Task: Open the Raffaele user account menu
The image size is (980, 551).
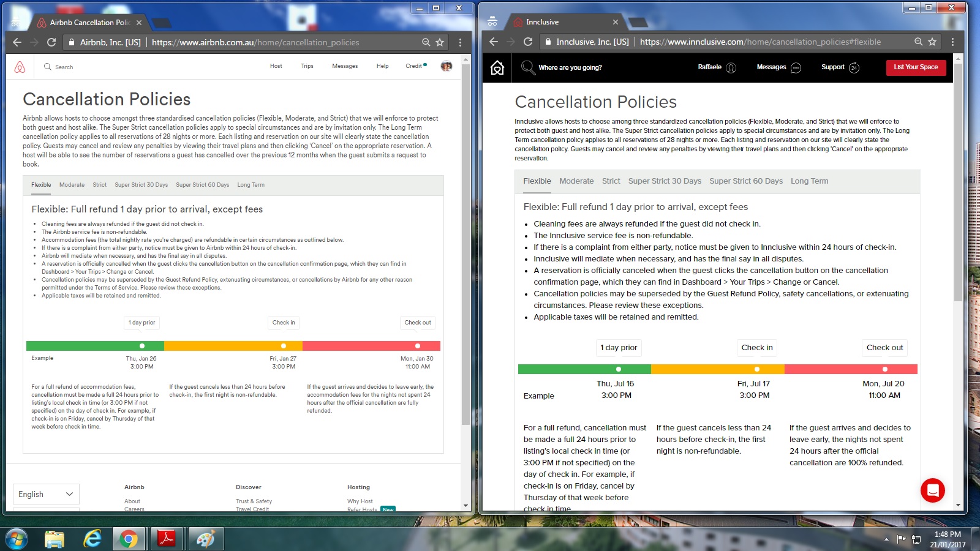Action: 717,67
